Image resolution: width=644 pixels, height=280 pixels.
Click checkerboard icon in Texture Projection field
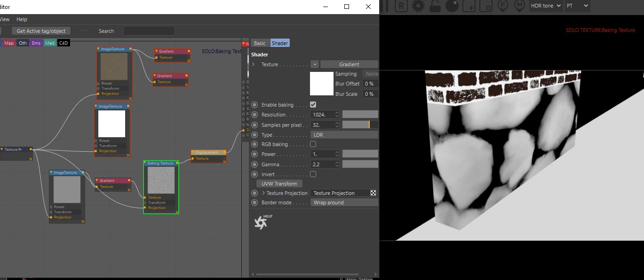click(374, 193)
